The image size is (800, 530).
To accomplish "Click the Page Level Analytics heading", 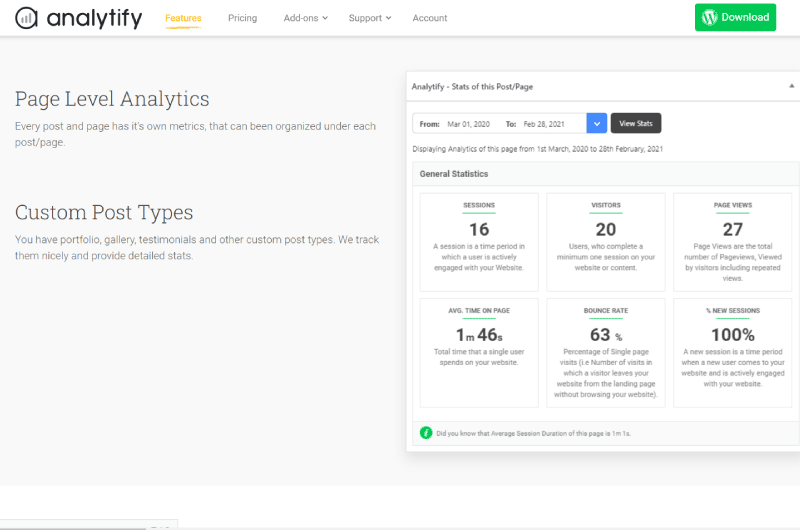I will click(112, 98).
